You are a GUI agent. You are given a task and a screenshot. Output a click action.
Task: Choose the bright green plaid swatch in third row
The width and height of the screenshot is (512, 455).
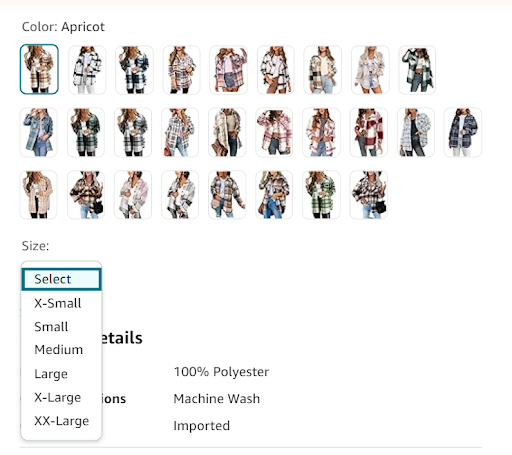click(321, 195)
